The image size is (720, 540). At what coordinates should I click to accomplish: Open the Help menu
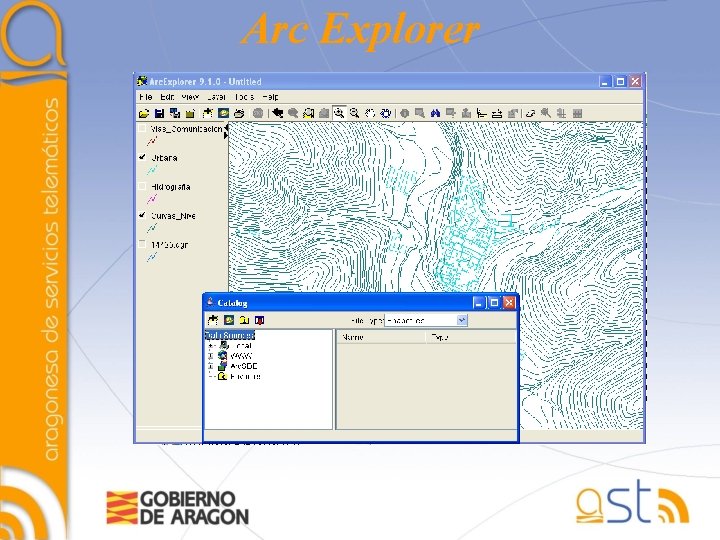tap(270, 97)
